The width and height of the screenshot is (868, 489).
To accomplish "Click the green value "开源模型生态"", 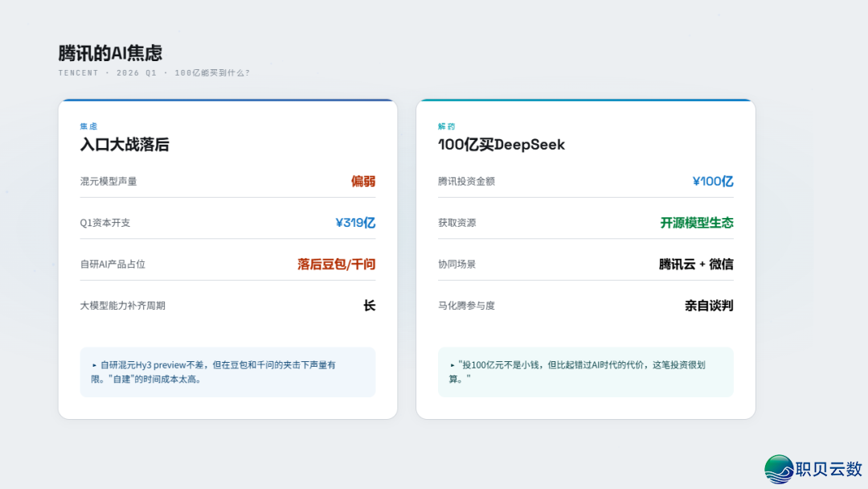I will pos(697,223).
